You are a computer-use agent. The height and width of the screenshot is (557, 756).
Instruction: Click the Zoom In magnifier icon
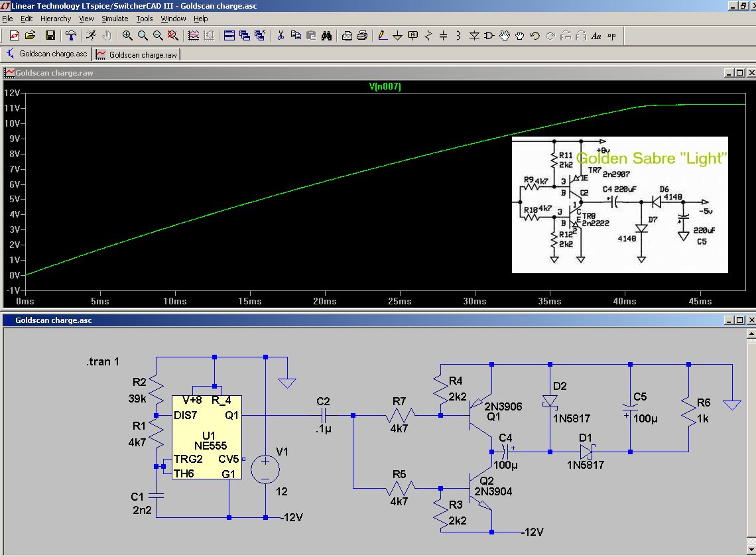tap(127, 36)
